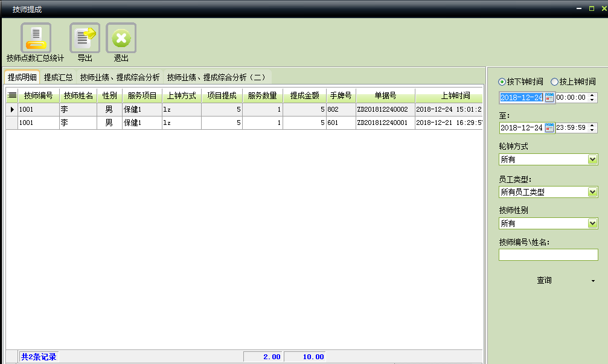608x364 pixels.
Task: Sort by 上钟方式 column header
Action: click(182, 95)
